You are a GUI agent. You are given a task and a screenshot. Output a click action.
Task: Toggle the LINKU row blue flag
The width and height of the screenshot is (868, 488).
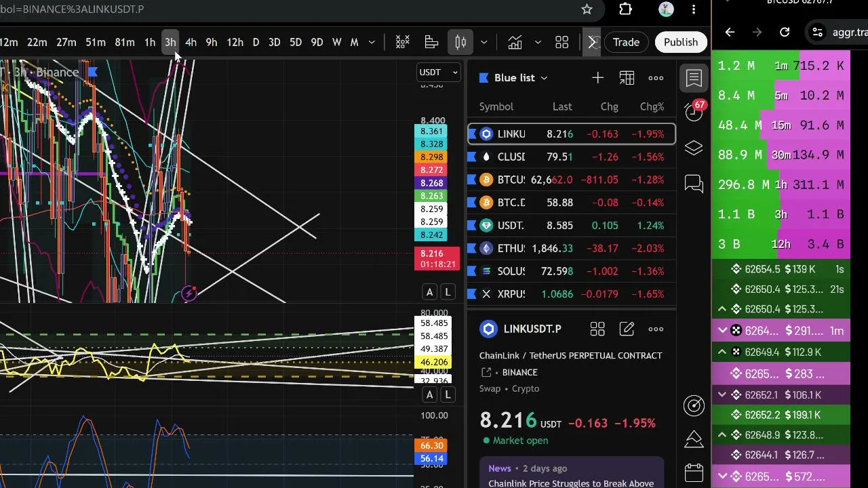pos(473,134)
